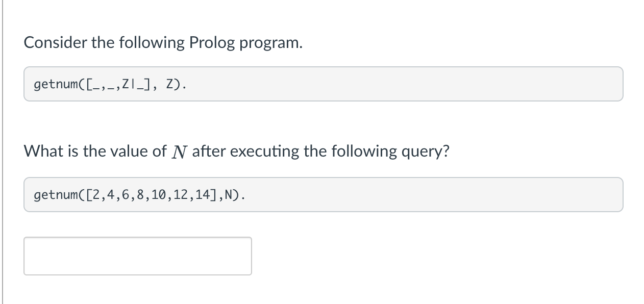Image resolution: width=644 pixels, height=304 pixels.
Task: Click the list pattern '[_,_,Z|_]' in the program
Action: pyautogui.click(x=119, y=84)
